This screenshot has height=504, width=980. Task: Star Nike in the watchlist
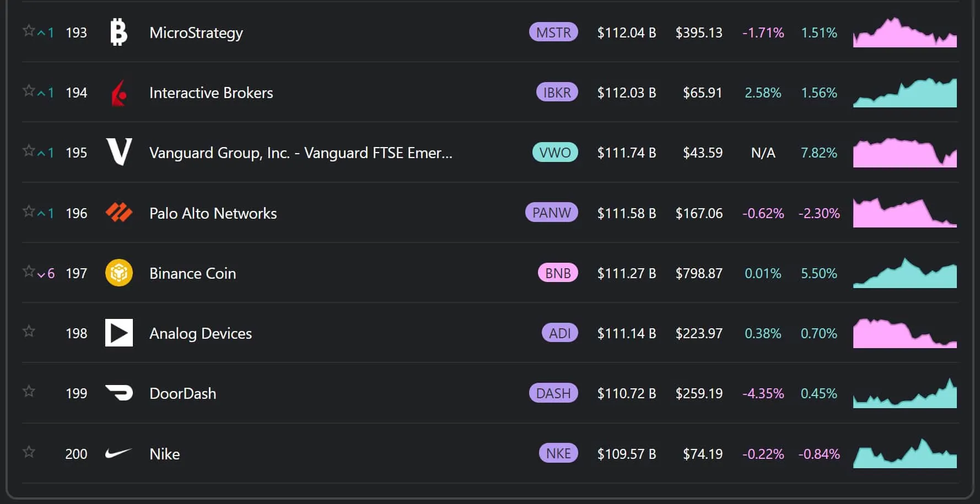pyautogui.click(x=28, y=452)
